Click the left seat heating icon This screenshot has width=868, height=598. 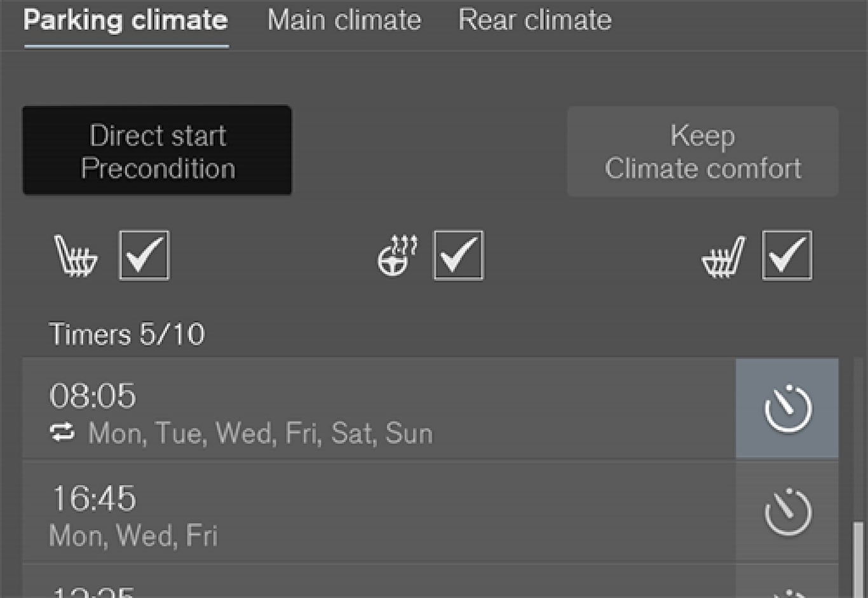click(x=76, y=256)
